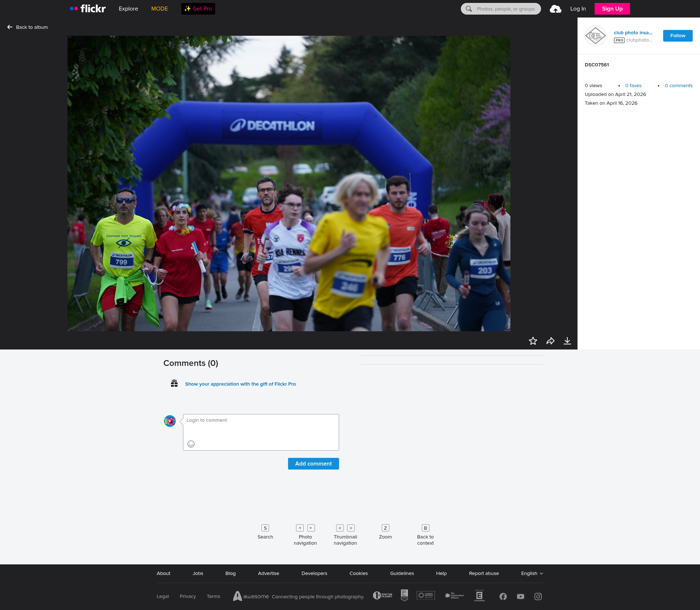This screenshot has height=610, width=700.
Task: Click the cloud upload icon
Action: coord(555,9)
